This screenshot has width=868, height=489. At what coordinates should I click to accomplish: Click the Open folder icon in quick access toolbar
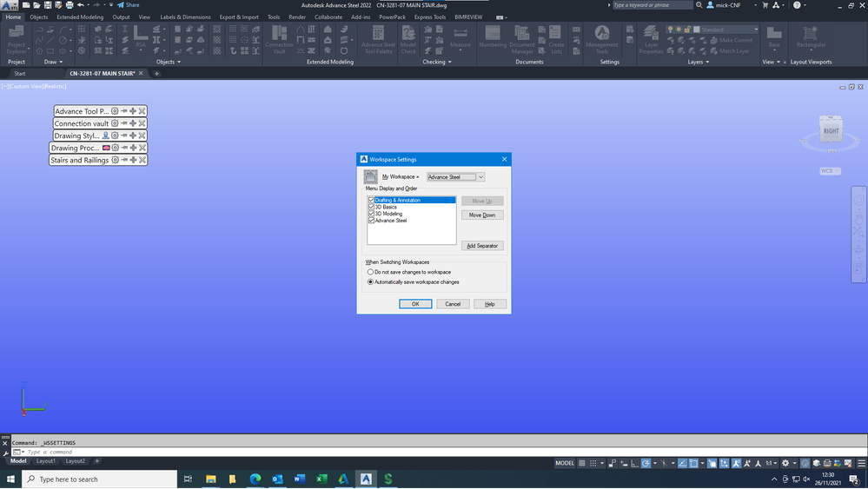[x=36, y=5]
